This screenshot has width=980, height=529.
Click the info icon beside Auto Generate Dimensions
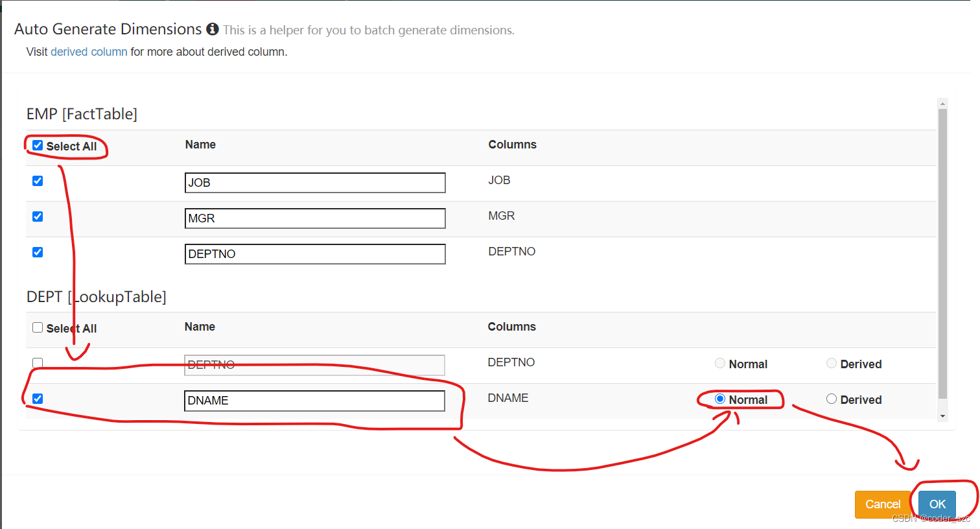click(x=213, y=29)
